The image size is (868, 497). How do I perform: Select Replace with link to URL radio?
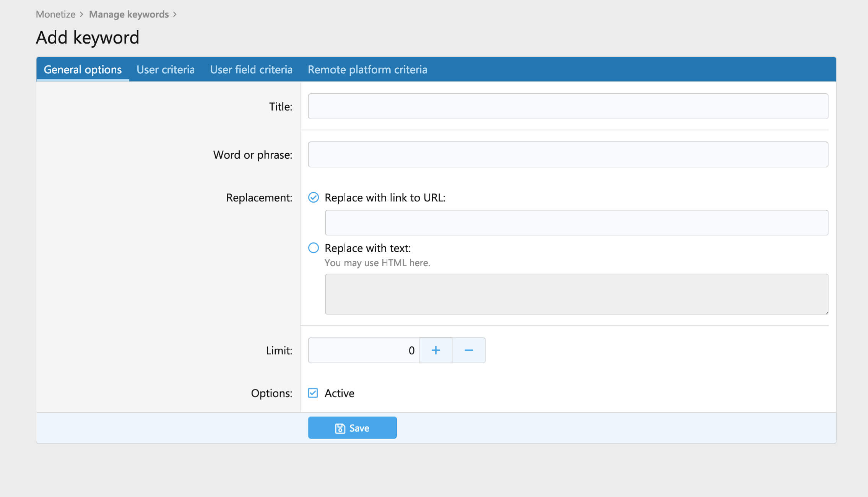314,197
